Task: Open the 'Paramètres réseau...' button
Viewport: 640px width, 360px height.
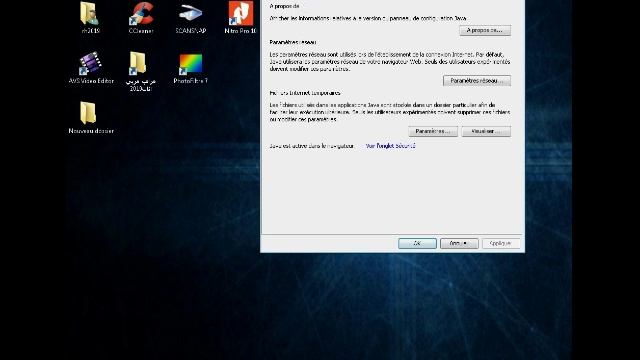Action: tap(477, 81)
